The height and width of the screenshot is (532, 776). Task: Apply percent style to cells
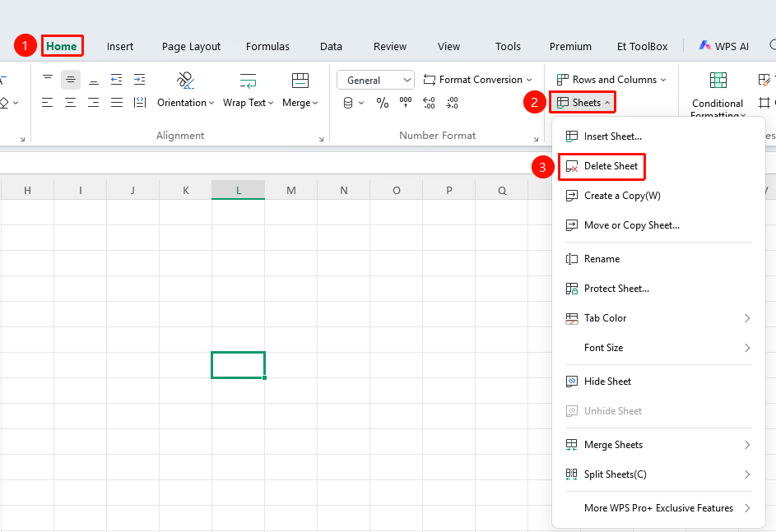[x=382, y=103]
